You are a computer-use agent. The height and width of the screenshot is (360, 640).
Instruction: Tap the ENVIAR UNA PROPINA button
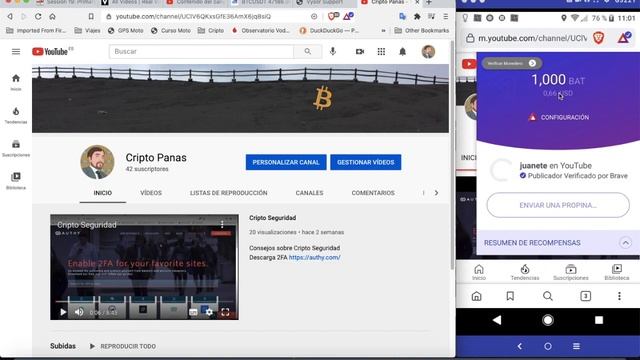click(x=558, y=205)
